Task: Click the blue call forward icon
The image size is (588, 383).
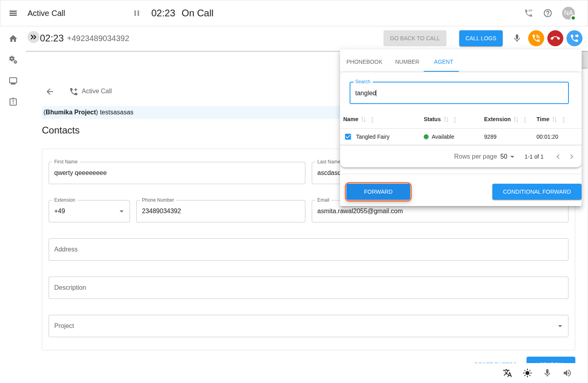Action: [x=574, y=38]
